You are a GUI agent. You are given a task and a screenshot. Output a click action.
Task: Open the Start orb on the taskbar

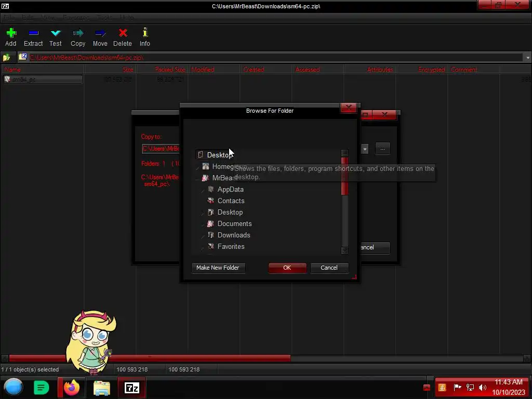[x=13, y=388]
